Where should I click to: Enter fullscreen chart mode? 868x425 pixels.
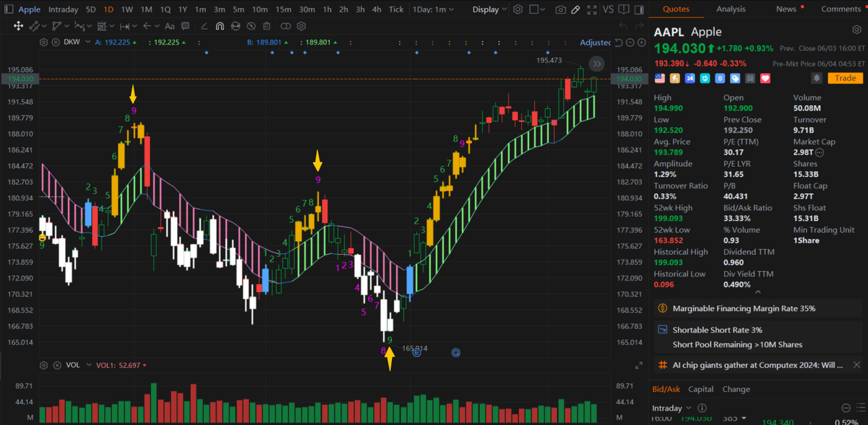(x=591, y=9)
